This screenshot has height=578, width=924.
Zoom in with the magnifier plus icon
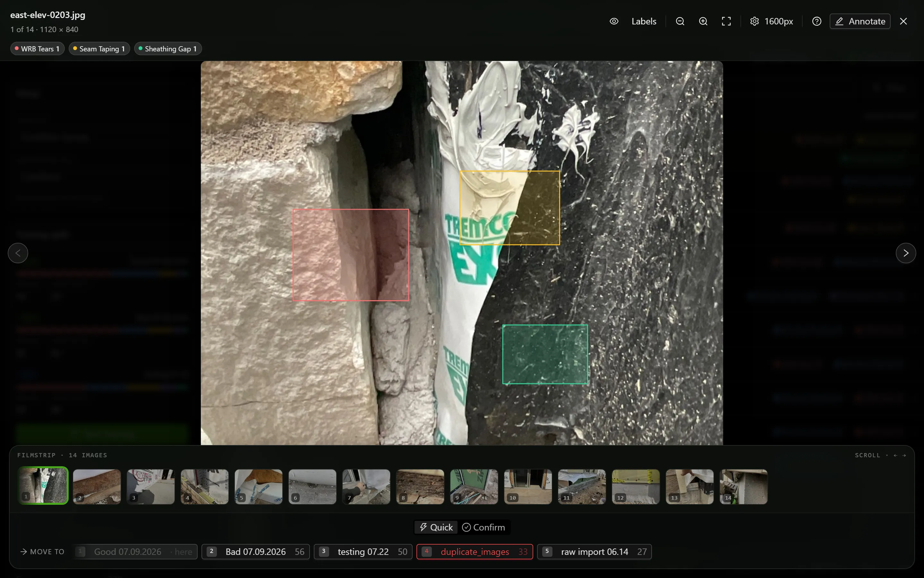pos(703,22)
